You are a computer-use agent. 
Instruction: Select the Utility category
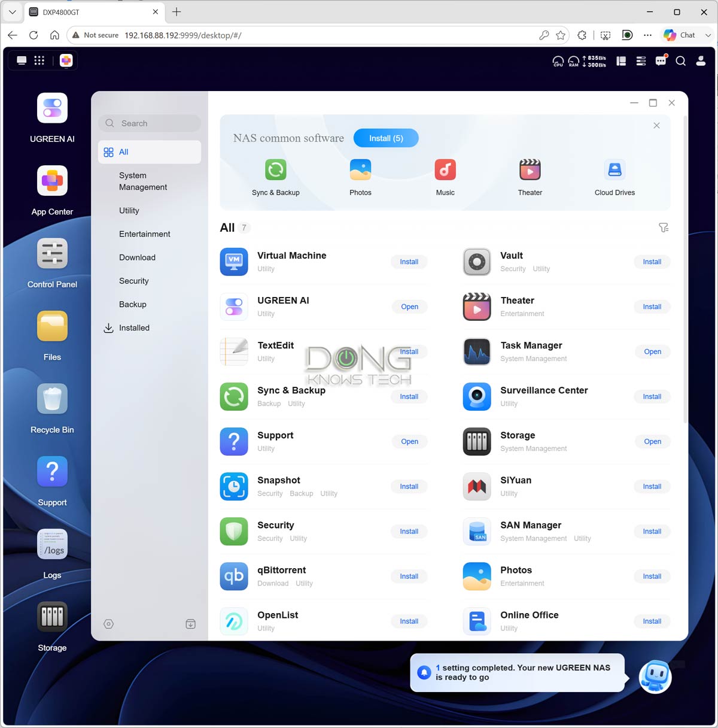(x=150, y=211)
